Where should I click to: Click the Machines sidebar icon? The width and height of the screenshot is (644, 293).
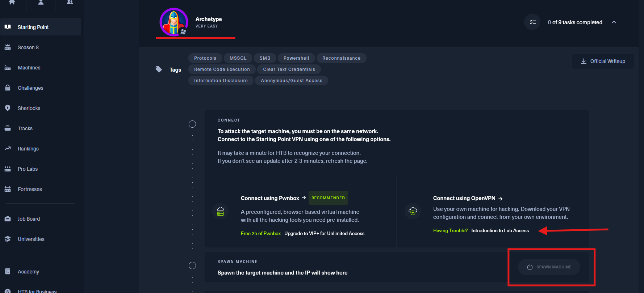pyautogui.click(x=8, y=67)
